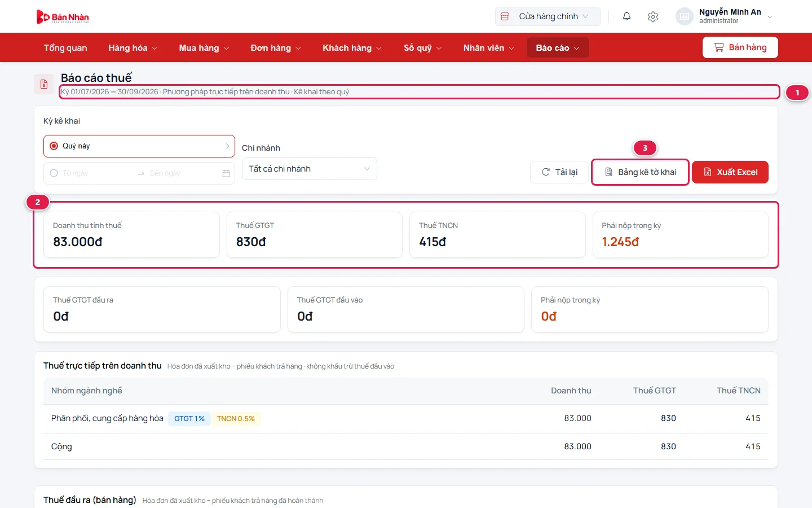The width and height of the screenshot is (812, 508).
Task: Click the 'Cộng' total row label
Action: point(61,446)
